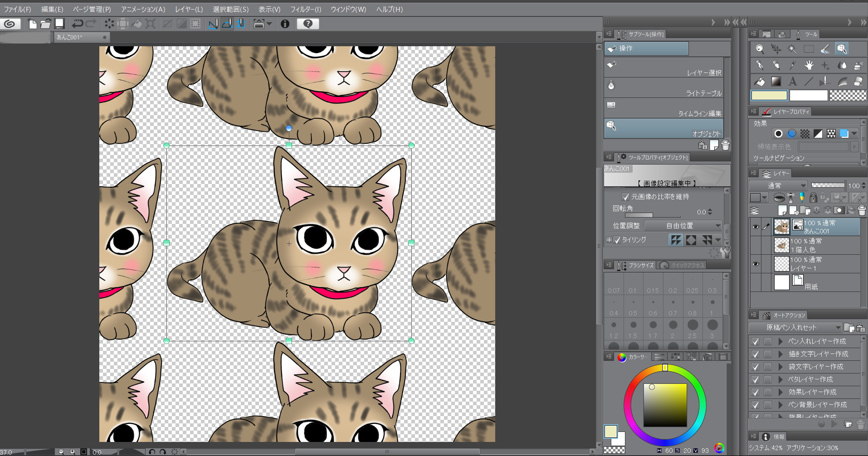The height and width of the screenshot is (456, 868).
Task: Select the Gradient tool
Action: tap(776, 82)
